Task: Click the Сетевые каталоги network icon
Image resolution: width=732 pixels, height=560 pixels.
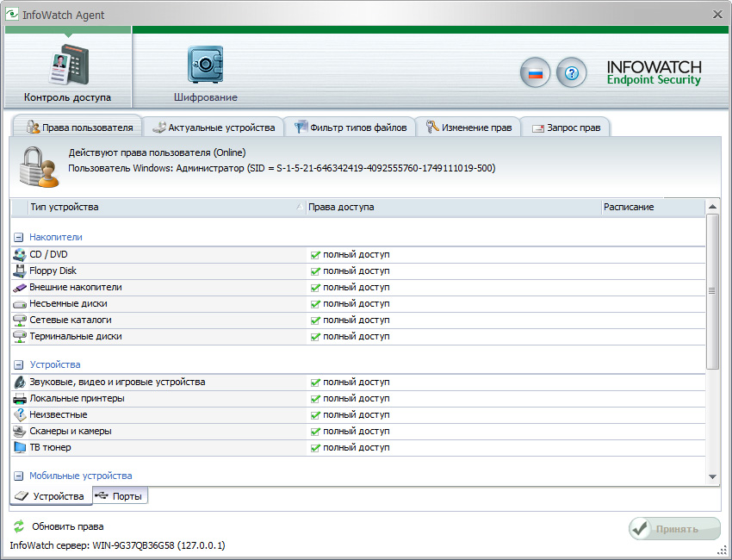Action: (20, 320)
